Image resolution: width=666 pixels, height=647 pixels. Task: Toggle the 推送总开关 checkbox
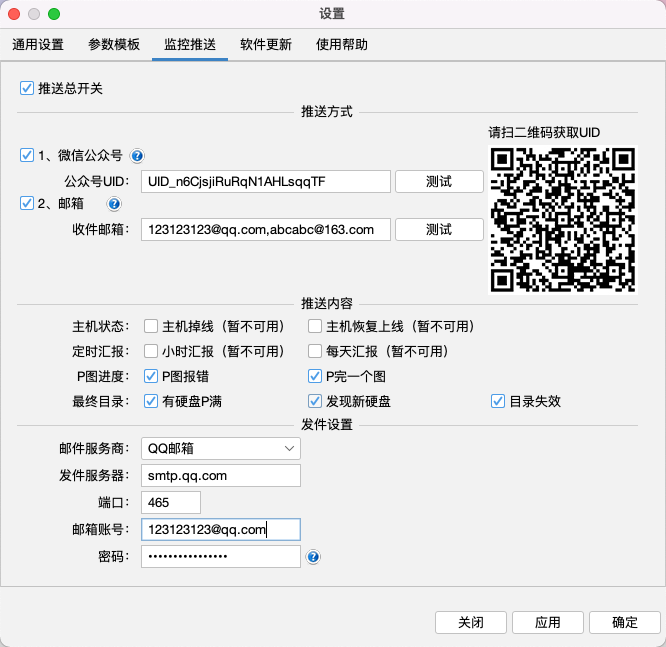[x=27, y=89]
